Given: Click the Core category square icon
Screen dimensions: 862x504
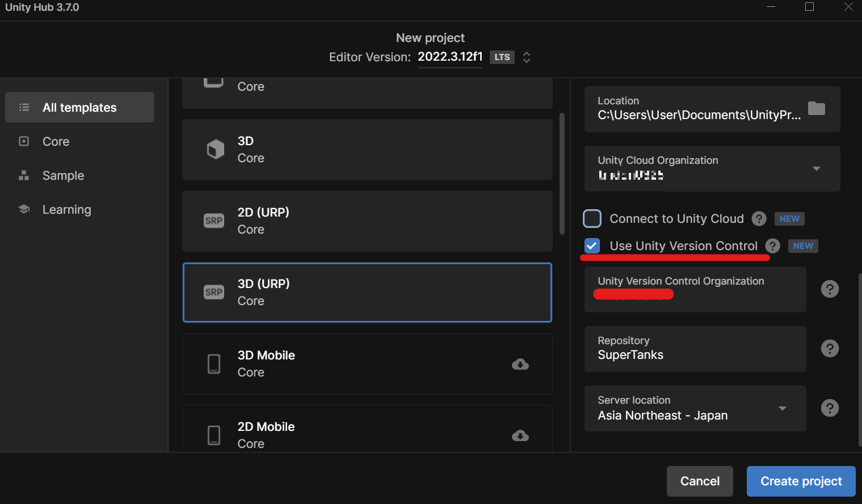Looking at the screenshot, I should pyautogui.click(x=24, y=141).
